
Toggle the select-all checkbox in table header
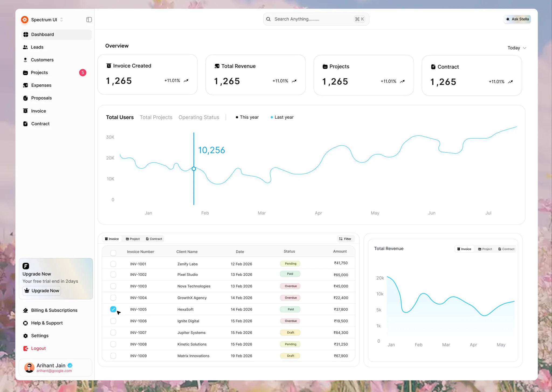pyautogui.click(x=113, y=253)
